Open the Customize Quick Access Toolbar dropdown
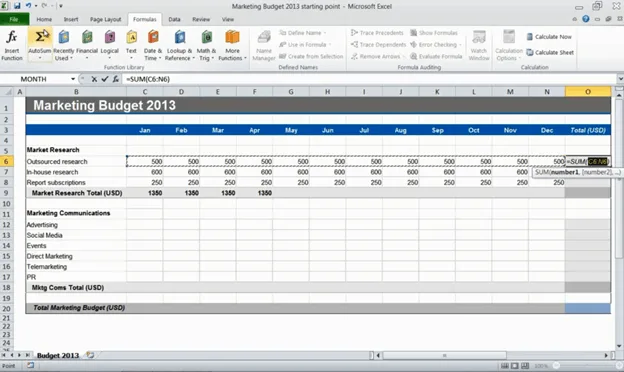Screen dimensions: 624x372 coord(61,6)
